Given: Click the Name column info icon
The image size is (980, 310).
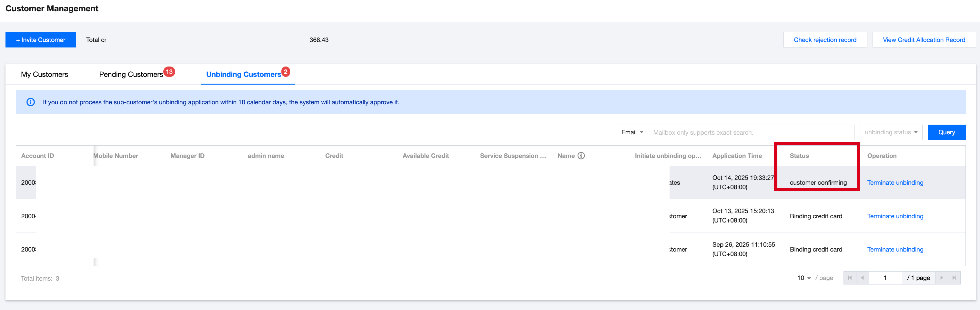Looking at the screenshot, I should pos(581,156).
